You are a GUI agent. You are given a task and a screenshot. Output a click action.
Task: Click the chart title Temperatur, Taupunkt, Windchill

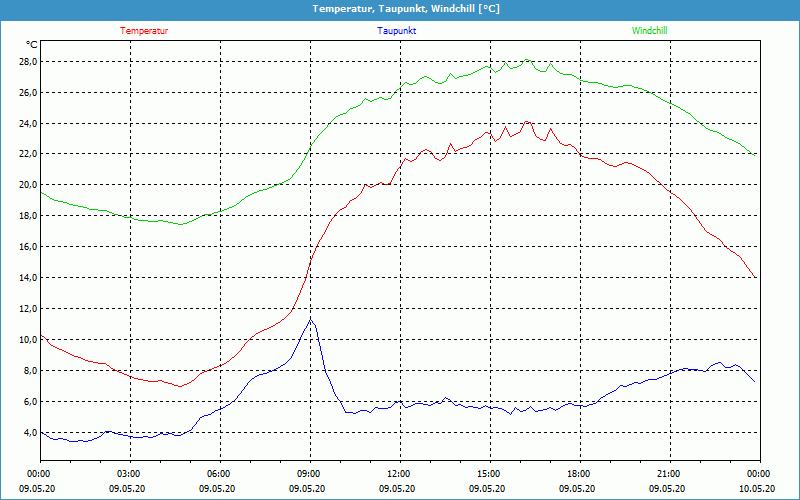[x=405, y=9]
